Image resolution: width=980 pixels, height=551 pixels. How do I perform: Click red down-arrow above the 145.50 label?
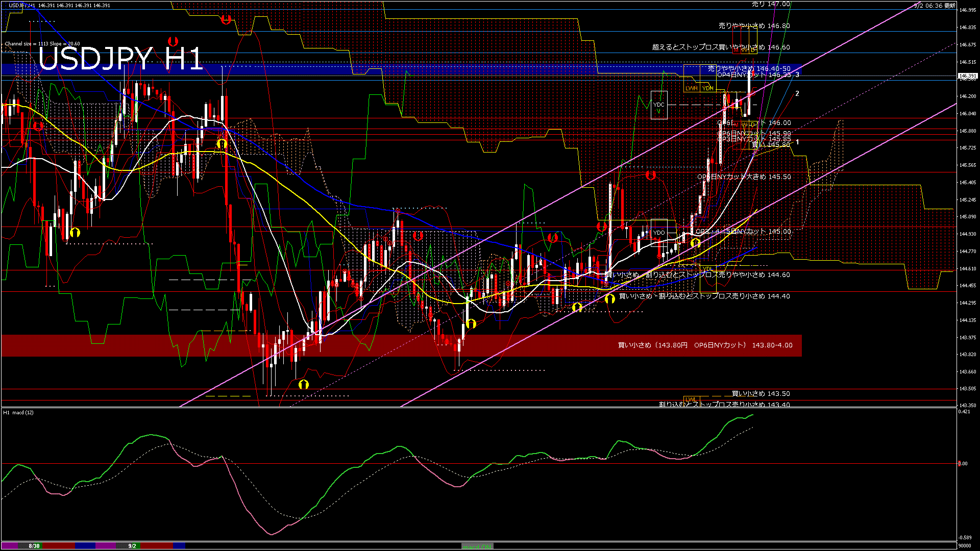click(650, 176)
